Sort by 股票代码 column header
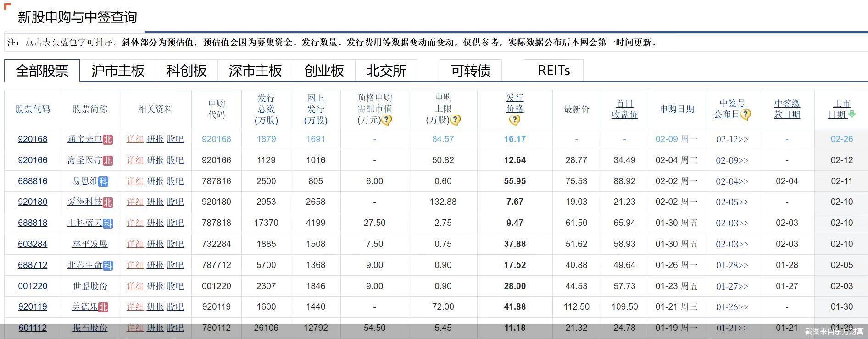Image resolution: width=868 pixels, height=339 pixels. pos(33,109)
